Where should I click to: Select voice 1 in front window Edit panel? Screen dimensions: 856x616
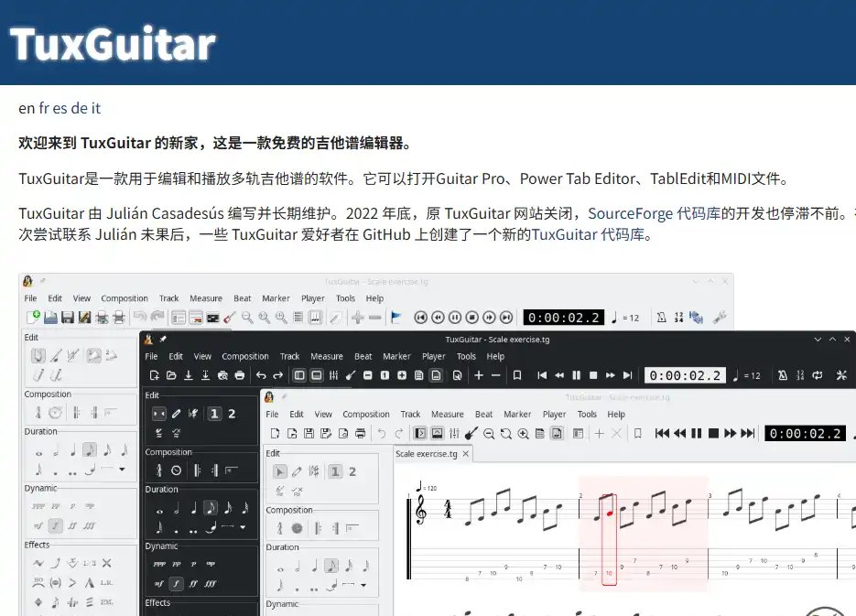pos(335,471)
